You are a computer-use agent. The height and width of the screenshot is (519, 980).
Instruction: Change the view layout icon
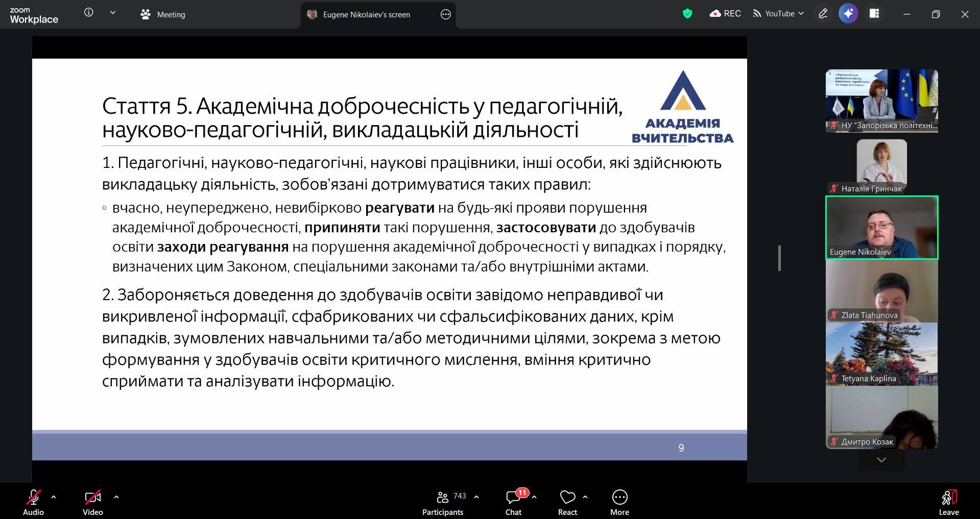click(x=874, y=14)
